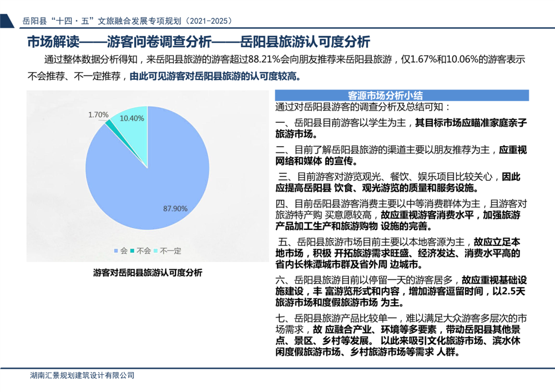Click the chart caption 游客对岳阳县旅游认可度分析
The image size is (555, 392).
click(x=148, y=273)
